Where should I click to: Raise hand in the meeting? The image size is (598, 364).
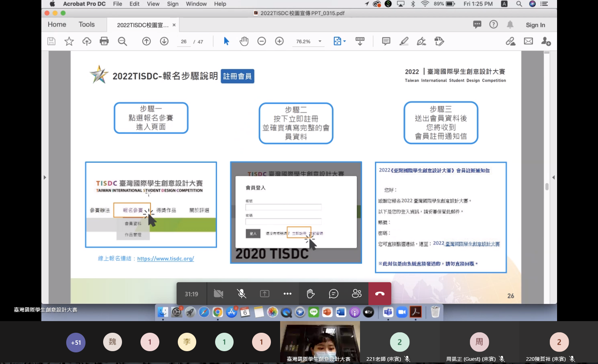click(x=311, y=294)
